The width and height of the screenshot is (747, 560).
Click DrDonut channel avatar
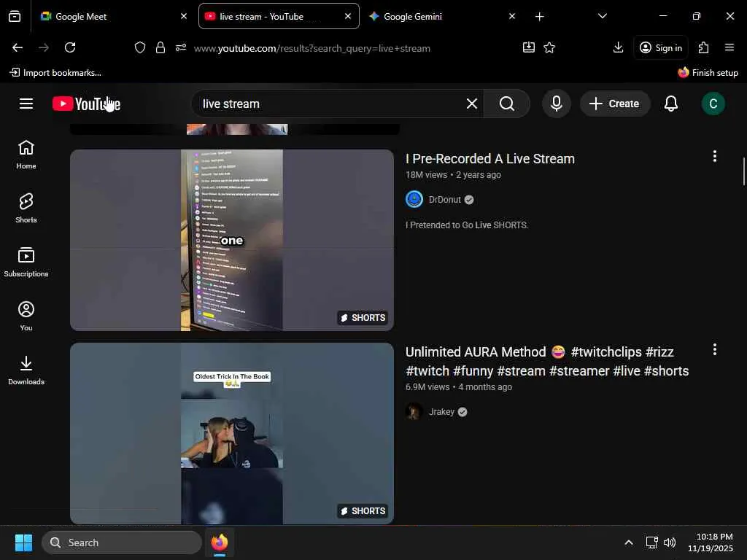[x=414, y=199]
